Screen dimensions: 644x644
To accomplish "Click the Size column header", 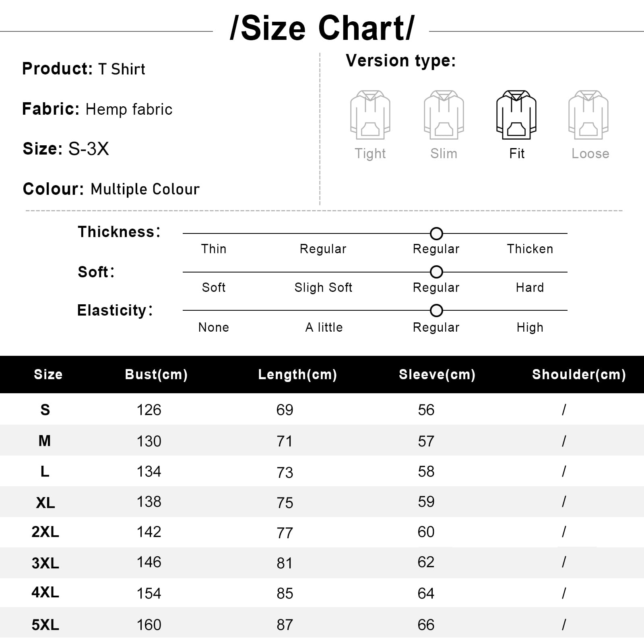I will [48, 374].
